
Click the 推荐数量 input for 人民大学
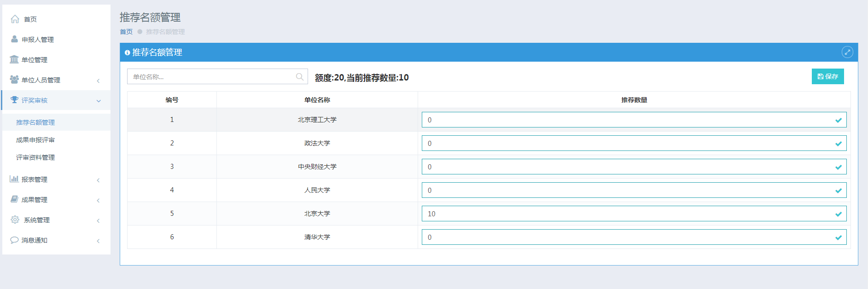point(634,190)
